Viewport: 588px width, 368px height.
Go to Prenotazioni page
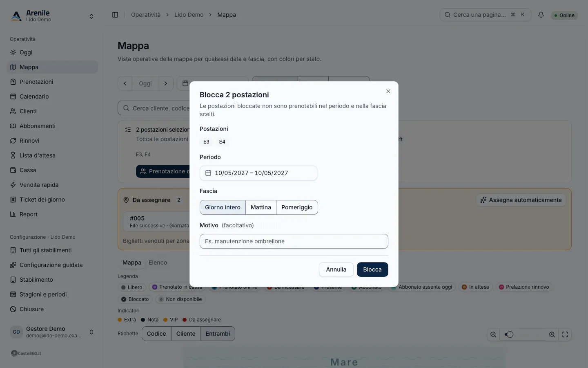(52, 82)
